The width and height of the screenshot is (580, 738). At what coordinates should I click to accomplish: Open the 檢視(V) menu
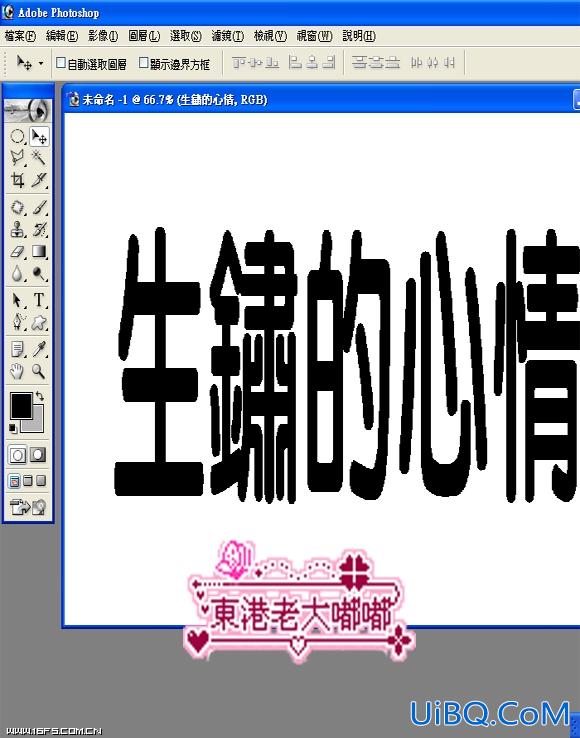[270, 36]
